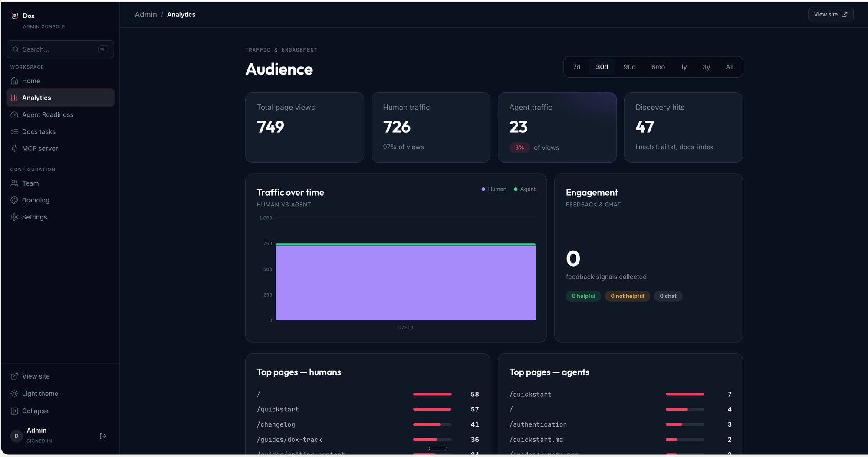Click the Home house icon
Viewport: 868px width, 457px height.
coord(14,81)
